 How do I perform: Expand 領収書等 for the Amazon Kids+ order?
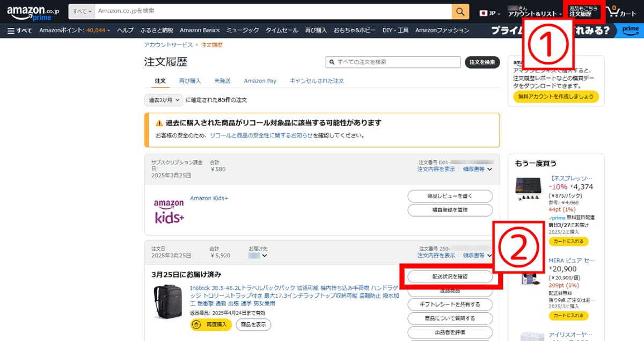(478, 169)
